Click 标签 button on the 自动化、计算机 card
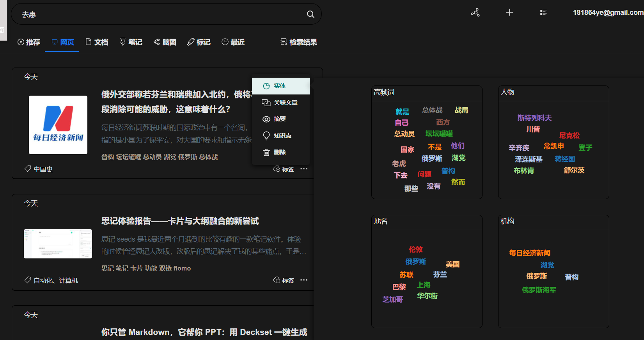 point(284,280)
